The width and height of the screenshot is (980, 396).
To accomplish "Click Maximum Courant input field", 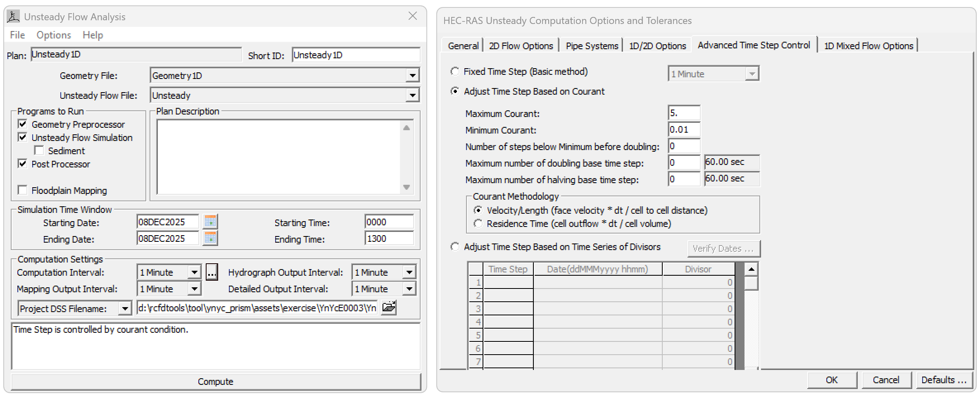I will click(x=684, y=113).
